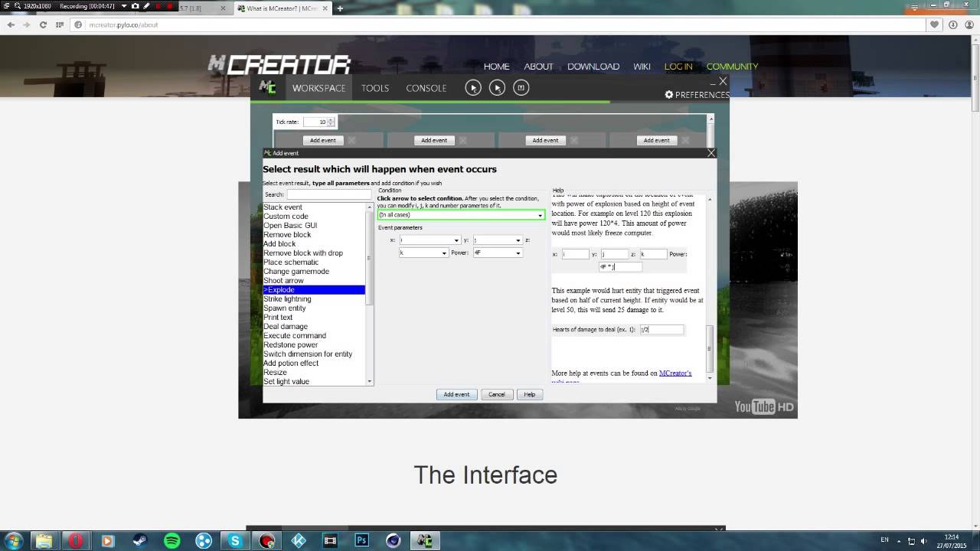The height and width of the screenshot is (551, 980).
Task: Open Opera browser from taskbar
Action: point(76,540)
